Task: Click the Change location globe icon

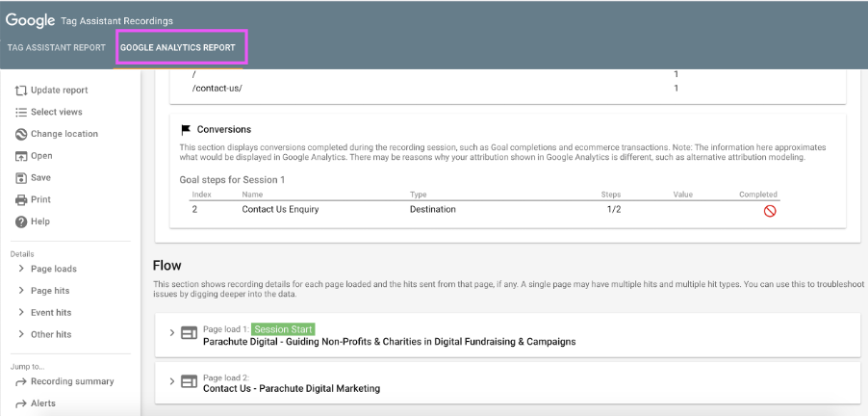Action: tap(21, 134)
